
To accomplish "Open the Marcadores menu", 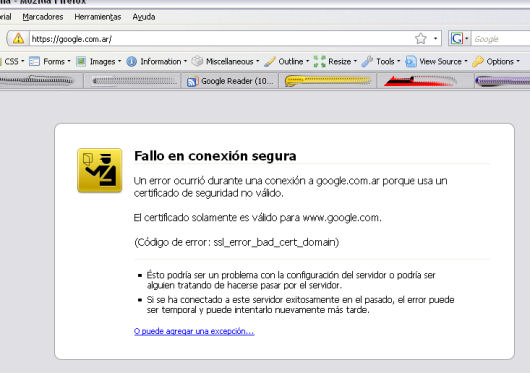I will click(43, 17).
